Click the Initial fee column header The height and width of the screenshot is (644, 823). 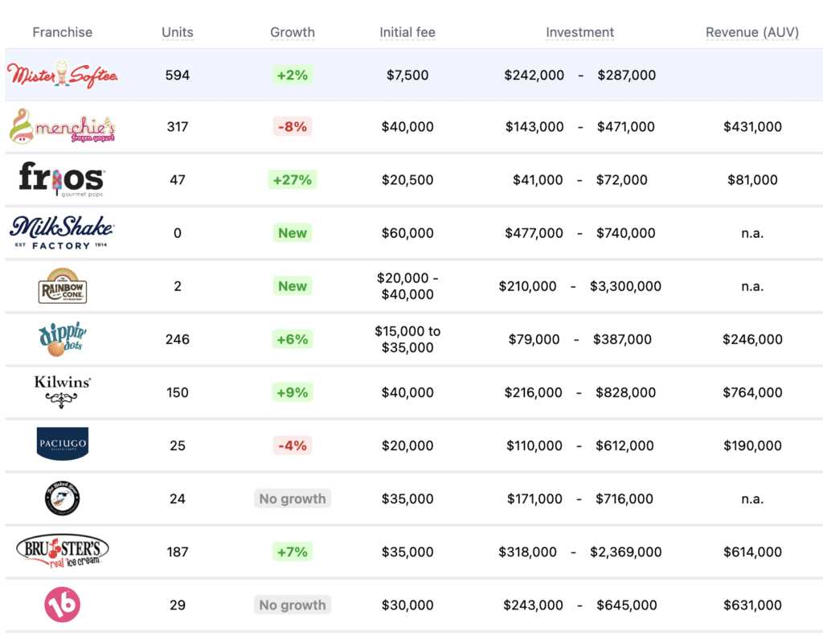(x=407, y=32)
